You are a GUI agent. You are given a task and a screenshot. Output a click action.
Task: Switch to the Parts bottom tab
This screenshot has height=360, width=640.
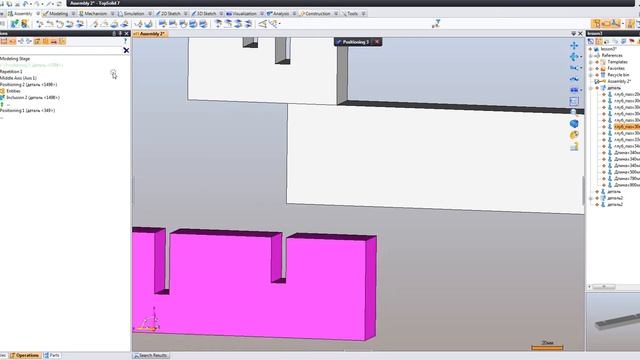[52, 356]
